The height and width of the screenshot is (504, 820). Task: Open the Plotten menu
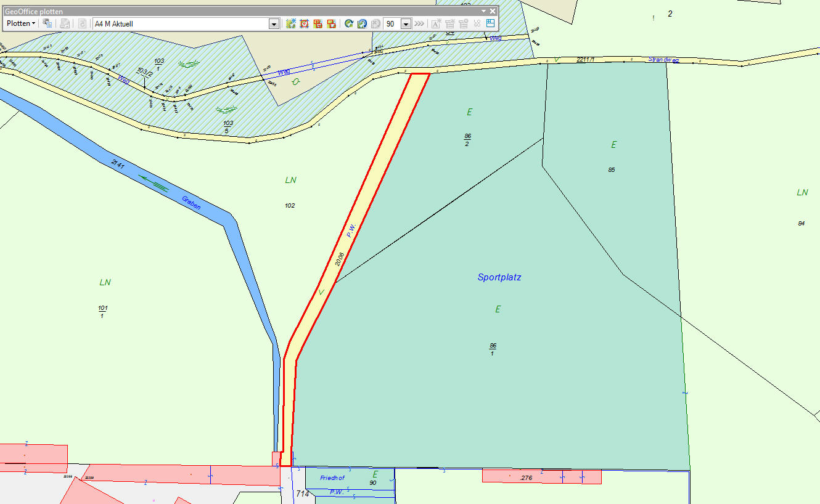click(20, 23)
